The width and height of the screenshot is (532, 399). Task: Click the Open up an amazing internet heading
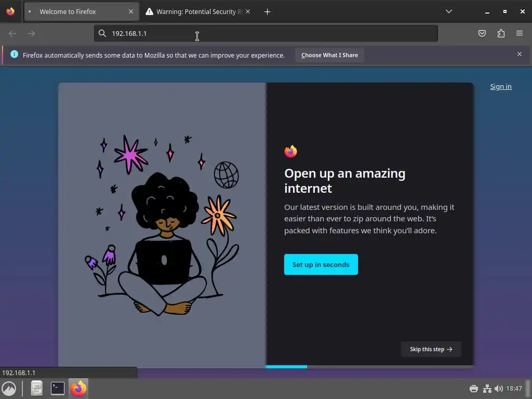point(345,180)
